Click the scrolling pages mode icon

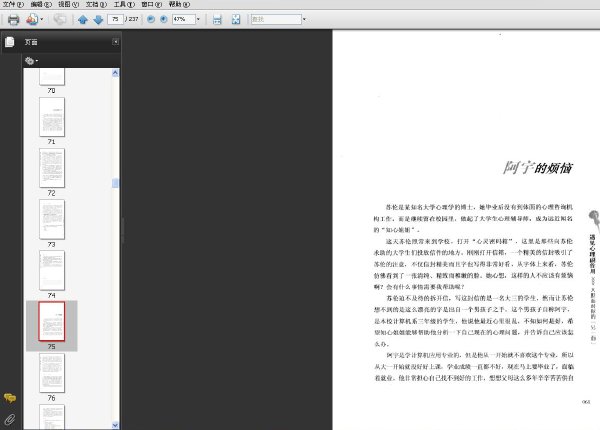point(217,20)
